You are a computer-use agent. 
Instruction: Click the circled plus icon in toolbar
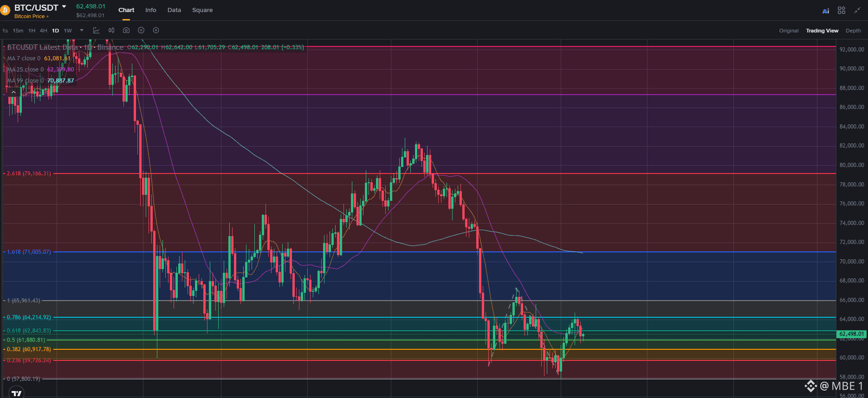tap(141, 30)
